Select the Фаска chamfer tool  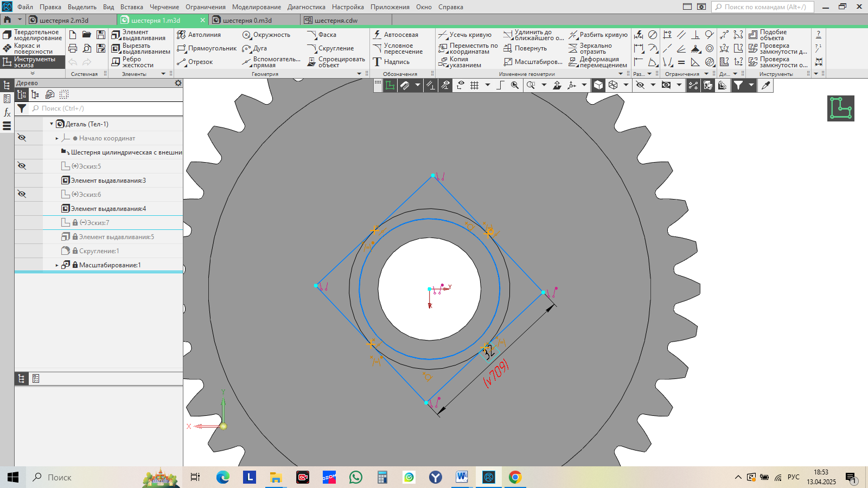322,35
